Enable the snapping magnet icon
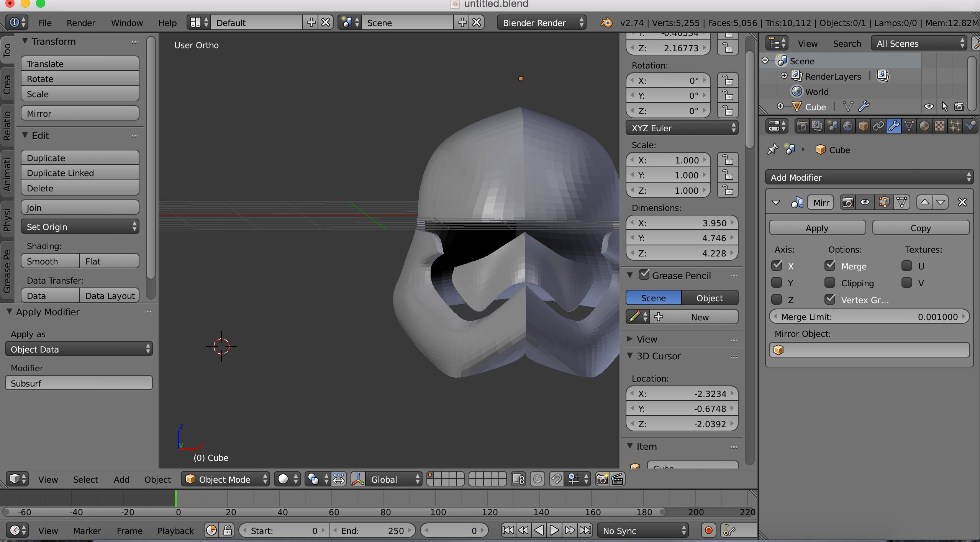The width and height of the screenshot is (980, 542). click(x=556, y=479)
